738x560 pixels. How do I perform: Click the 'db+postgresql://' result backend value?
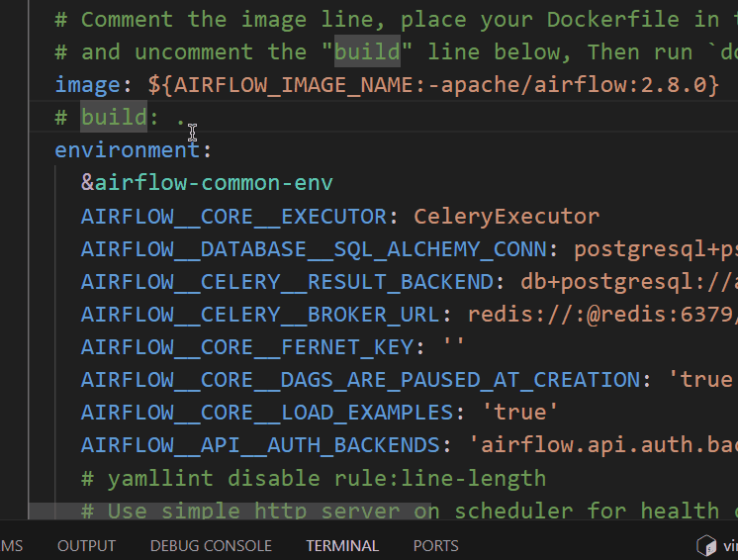point(629,282)
